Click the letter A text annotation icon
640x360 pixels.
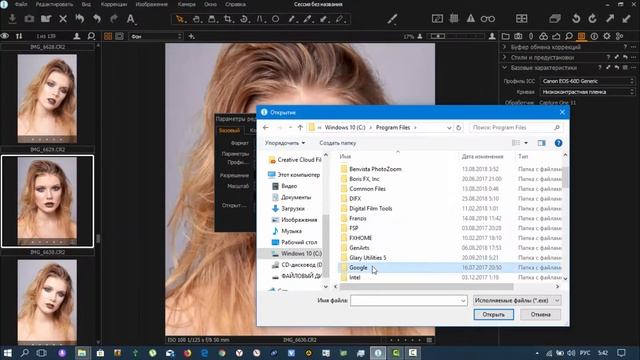(130, 19)
